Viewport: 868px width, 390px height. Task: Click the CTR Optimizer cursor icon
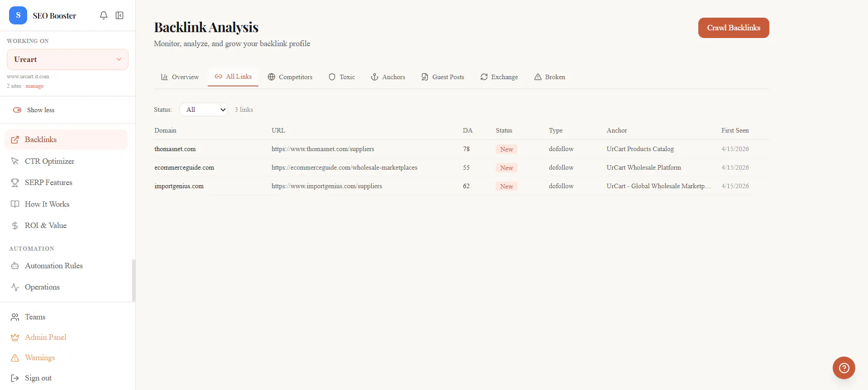click(15, 161)
